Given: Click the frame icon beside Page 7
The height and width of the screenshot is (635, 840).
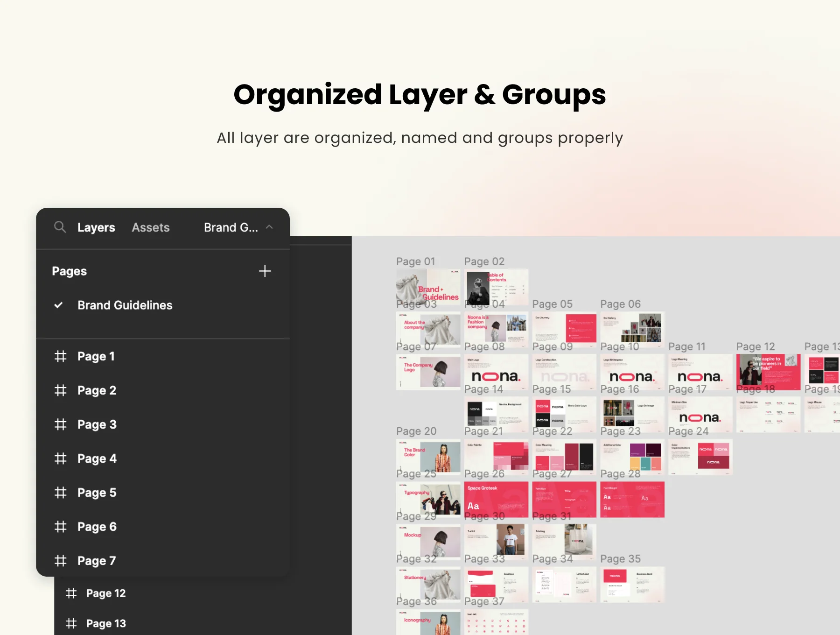Looking at the screenshot, I should coord(61,561).
